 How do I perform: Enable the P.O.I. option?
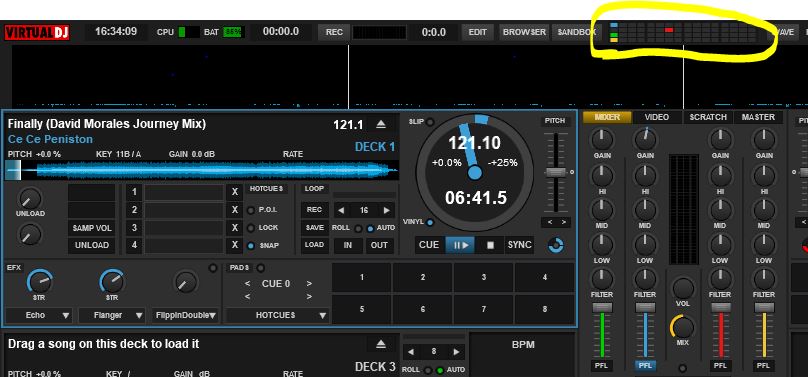click(251, 210)
